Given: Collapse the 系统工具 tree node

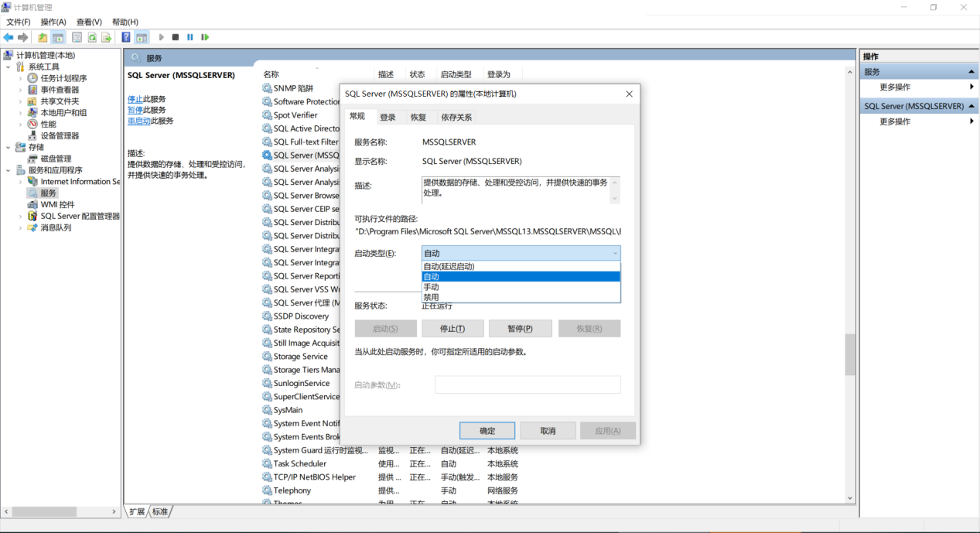Looking at the screenshot, I should pos(9,67).
